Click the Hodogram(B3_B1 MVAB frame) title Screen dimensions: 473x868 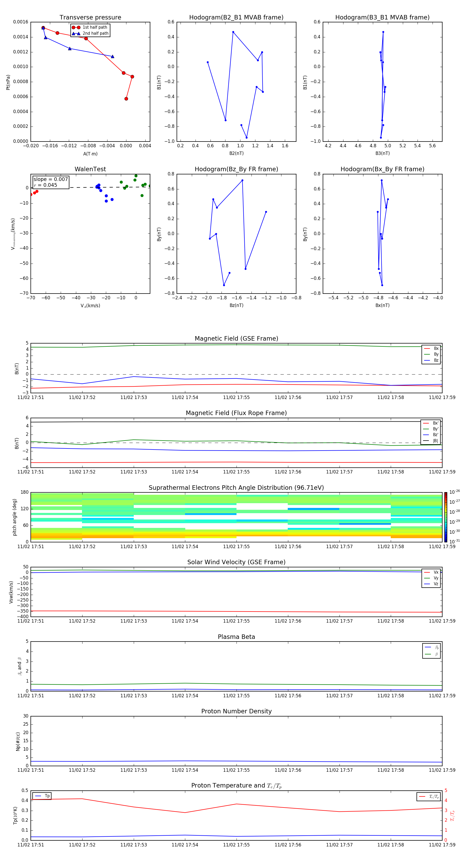click(x=382, y=17)
